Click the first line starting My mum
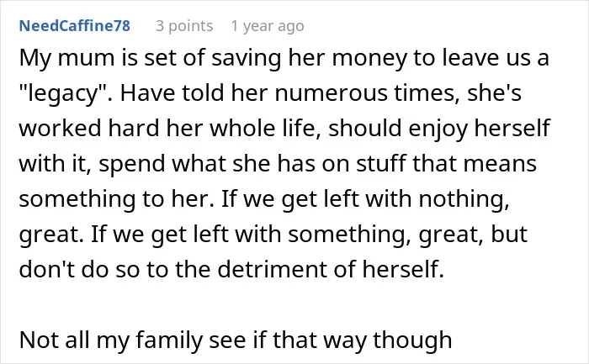 point(284,58)
